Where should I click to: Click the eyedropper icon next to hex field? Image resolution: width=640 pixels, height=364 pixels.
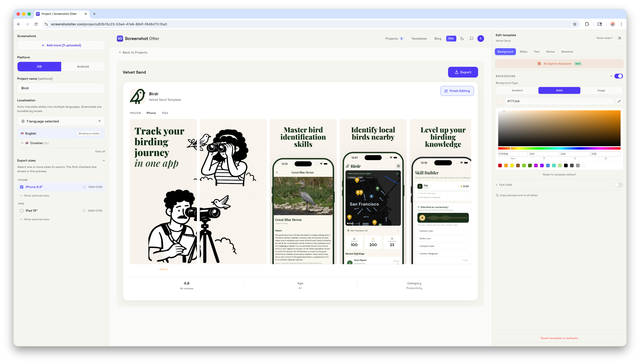click(619, 101)
